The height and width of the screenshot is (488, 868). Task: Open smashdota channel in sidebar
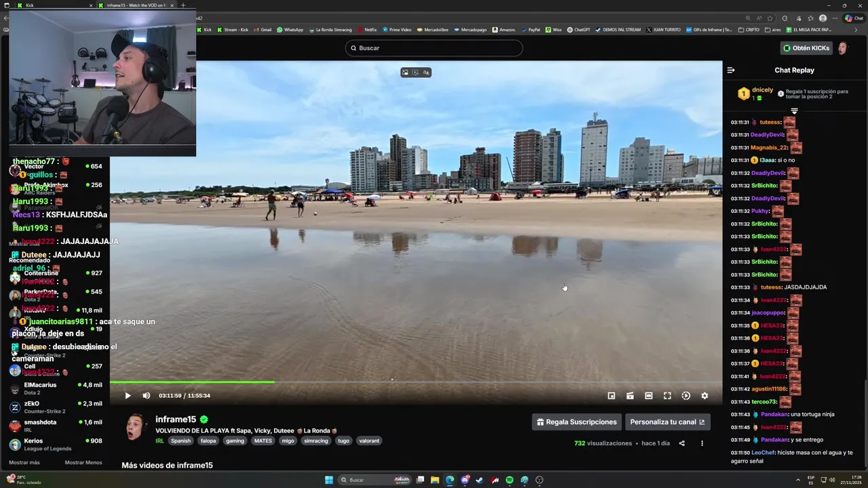point(56,426)
